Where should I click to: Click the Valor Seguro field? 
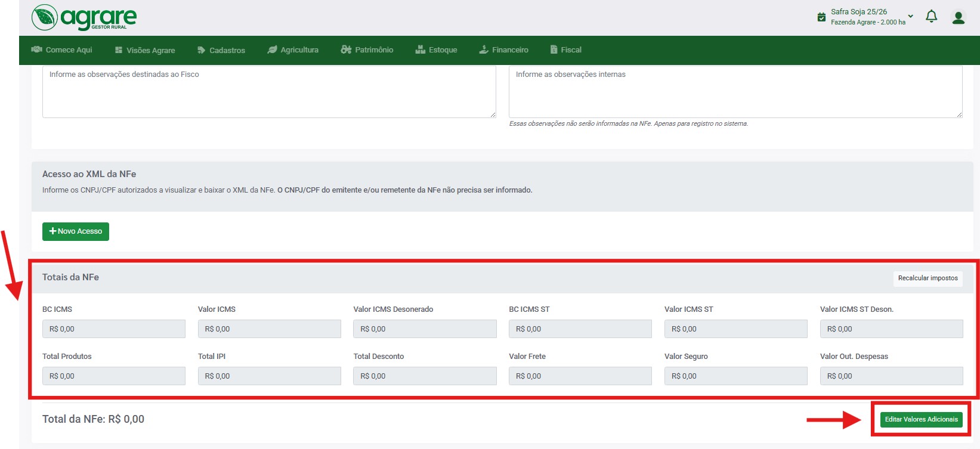click(x=736, y=376)
